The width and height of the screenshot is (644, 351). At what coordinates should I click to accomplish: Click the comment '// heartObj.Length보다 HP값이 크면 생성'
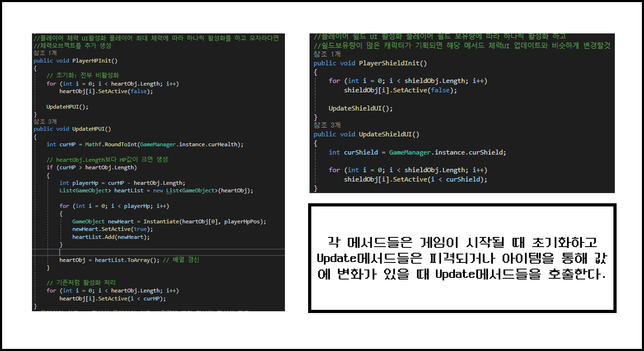coord(107,159)
